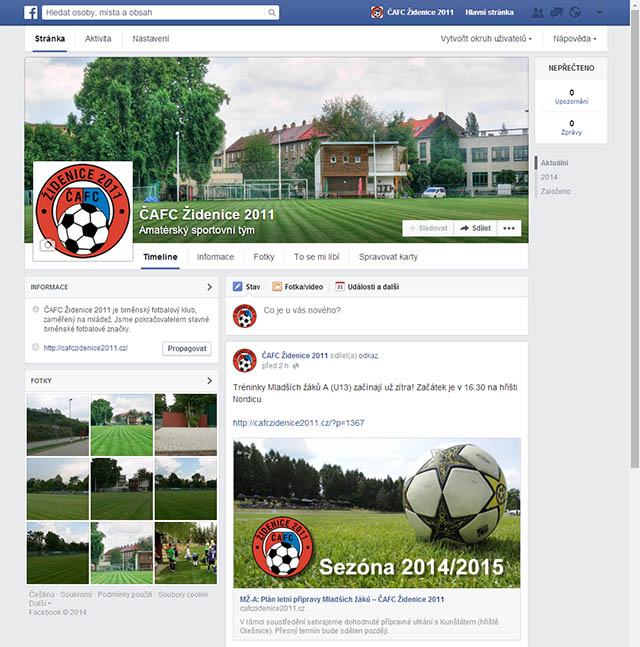Image resolution: width=640 pixels, height=647 pixels.
Task: Switch to the Aktivita tab
Action: point(98,39)
